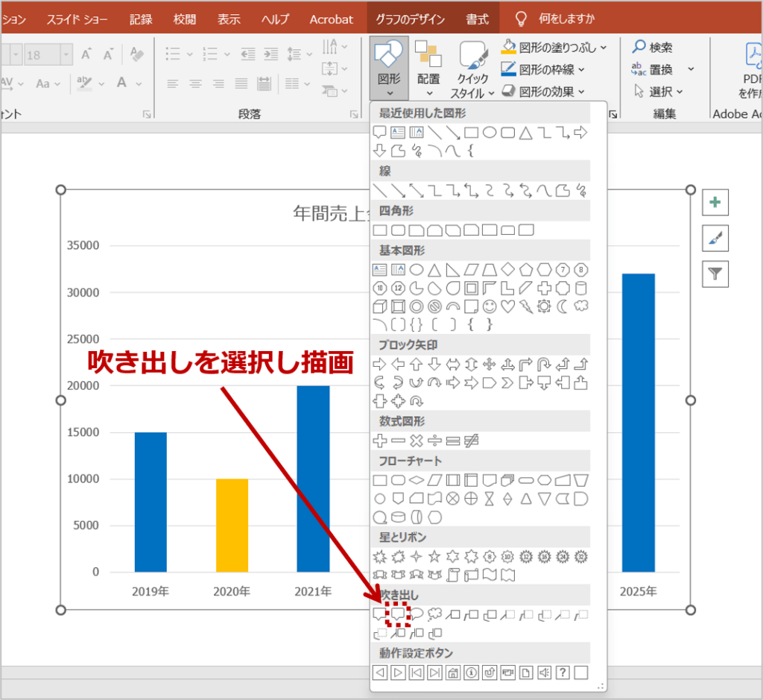Align paragraph text to the right
Viewport: 763px width, 700px height.
(218, 84)
